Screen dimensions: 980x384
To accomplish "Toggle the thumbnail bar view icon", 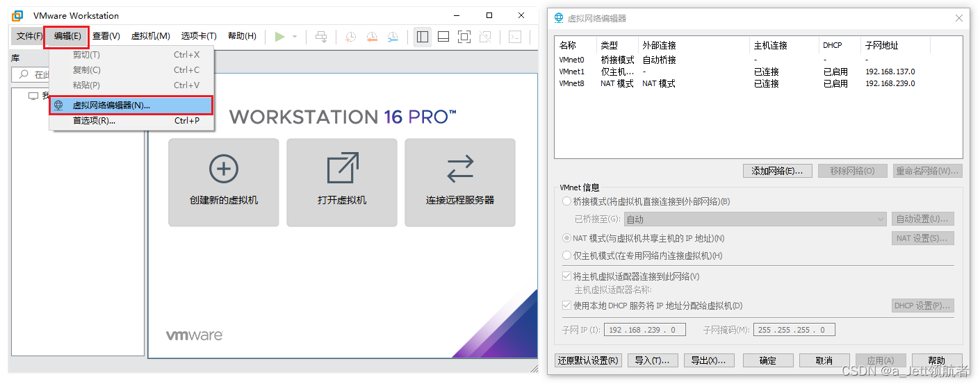I will (x=443, y=37).
